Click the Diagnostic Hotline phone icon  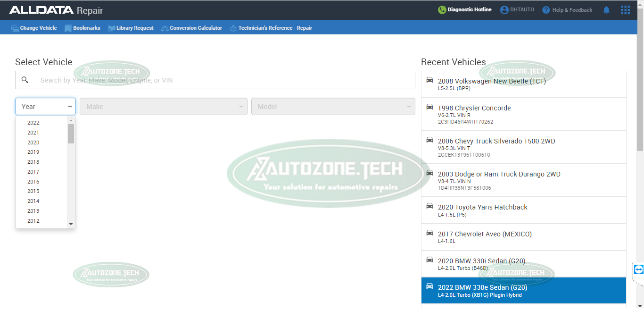click(442, 10)
